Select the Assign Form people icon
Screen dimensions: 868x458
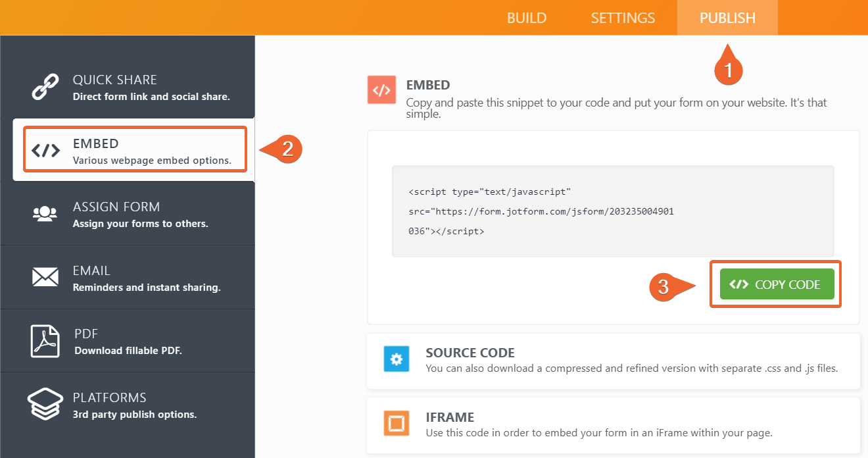(x=44, y=212)
